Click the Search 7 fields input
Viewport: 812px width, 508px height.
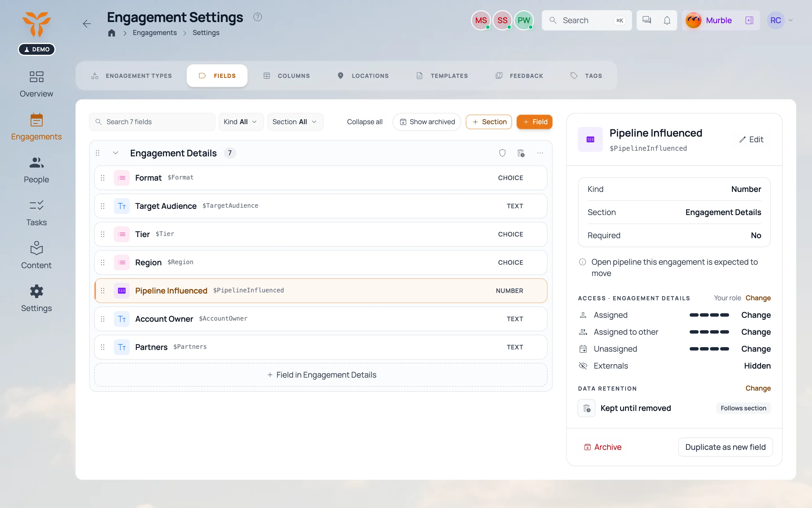152,122
